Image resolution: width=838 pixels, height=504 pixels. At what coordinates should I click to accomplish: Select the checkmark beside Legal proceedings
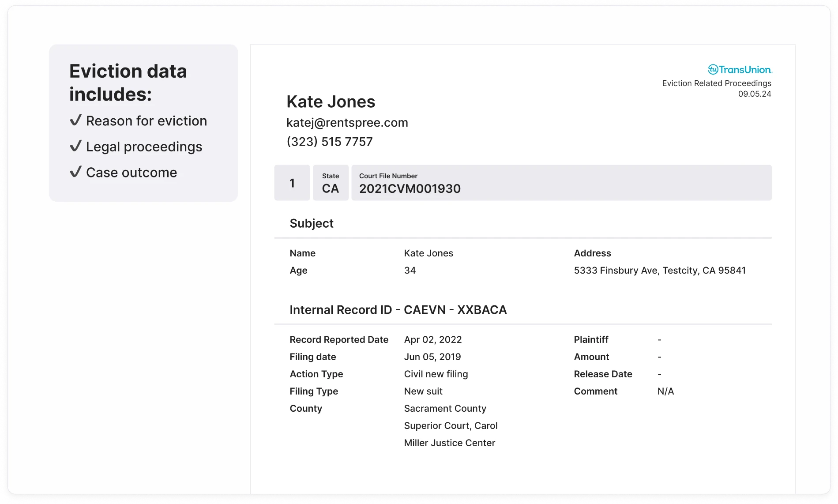[x=76, y=146]
